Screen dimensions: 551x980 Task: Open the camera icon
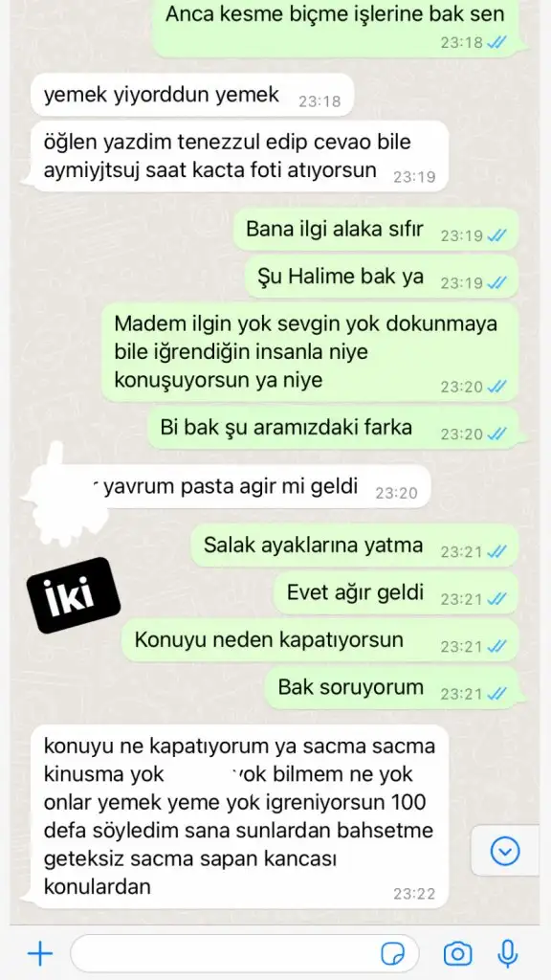pyautogui.click(x=457, y=954)
